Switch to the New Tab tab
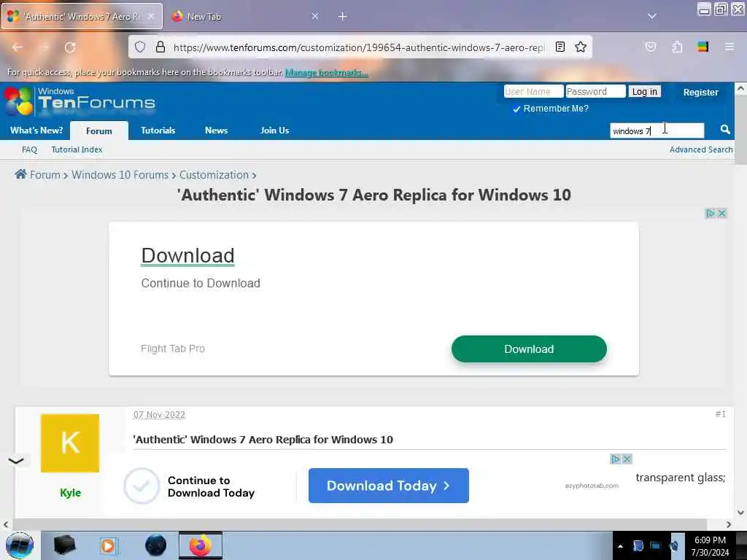 coord(244,16)
